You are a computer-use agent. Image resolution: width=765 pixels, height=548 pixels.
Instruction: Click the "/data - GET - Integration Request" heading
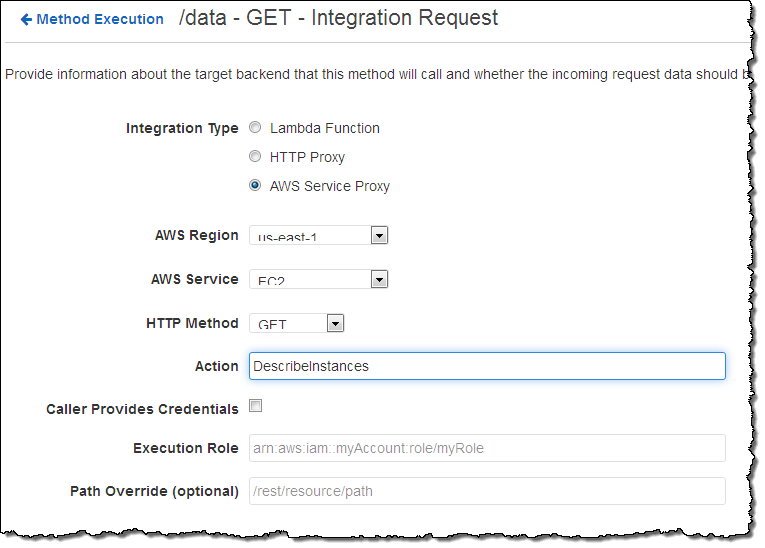(x=337, y=18)
